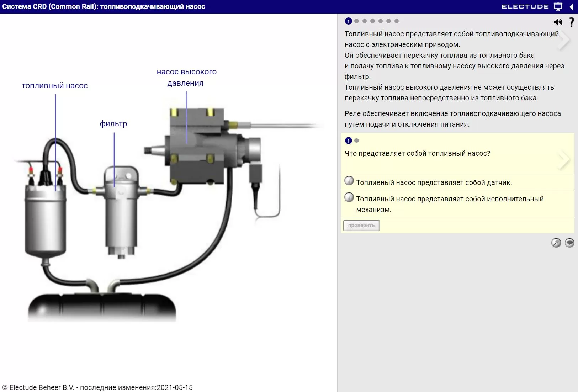
Task: Click the speaker audio icon
Action: [558, 22]
